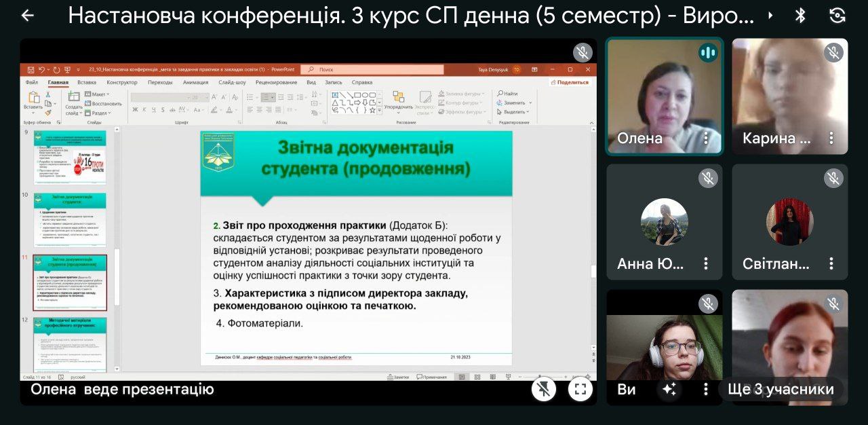Select slide 12 thumbnail in slide panel
This screenshot has width=868, height=425.
[70, 344]
